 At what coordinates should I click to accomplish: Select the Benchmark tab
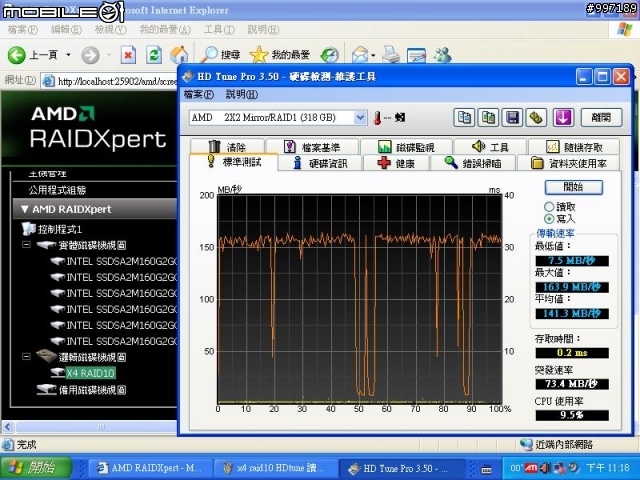[234, 162]
